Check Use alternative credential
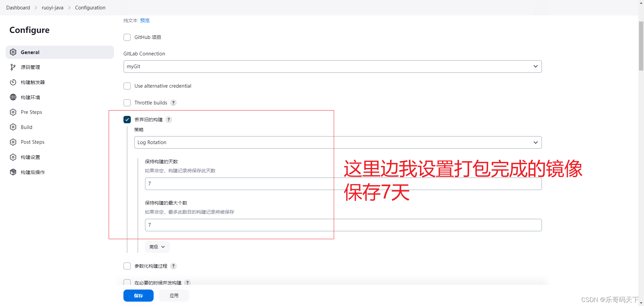644x306 pixels. point(127,86)
